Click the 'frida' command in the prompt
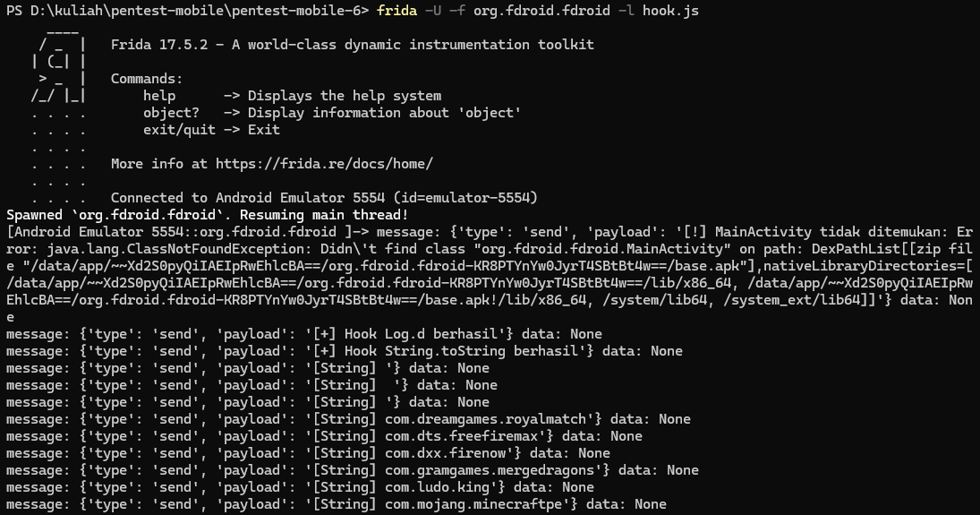980x515 pixels. tap(397, 10)
